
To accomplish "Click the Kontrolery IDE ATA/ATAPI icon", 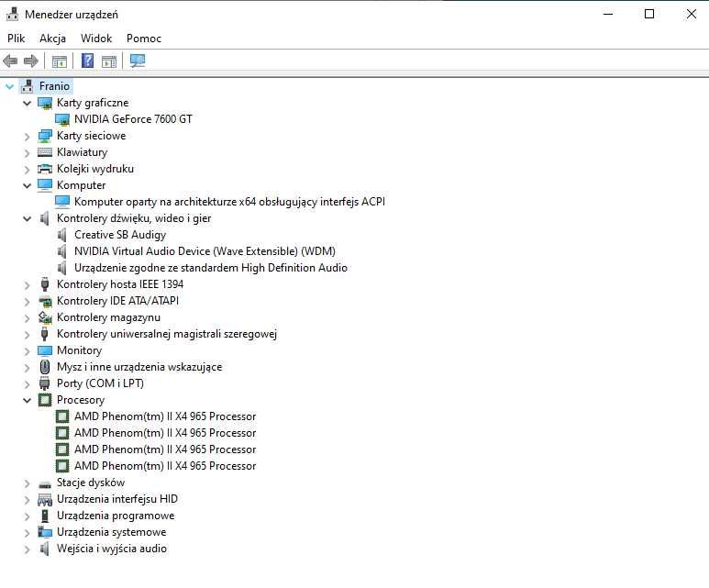I will (45, 301).
